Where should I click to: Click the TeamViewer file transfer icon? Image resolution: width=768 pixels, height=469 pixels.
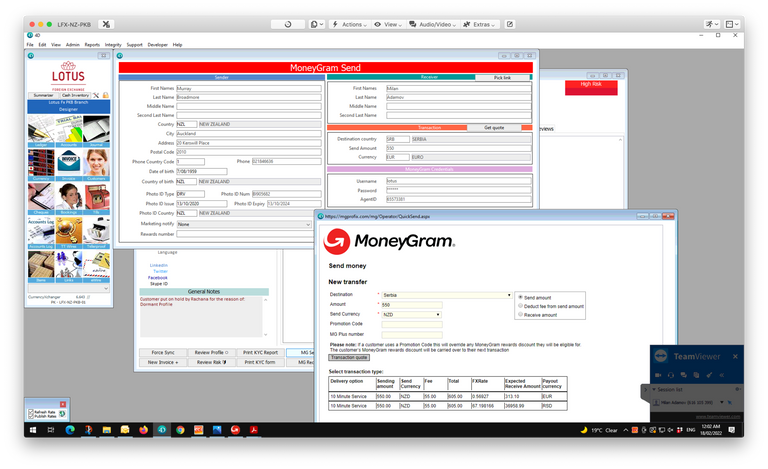pos(696,375)
